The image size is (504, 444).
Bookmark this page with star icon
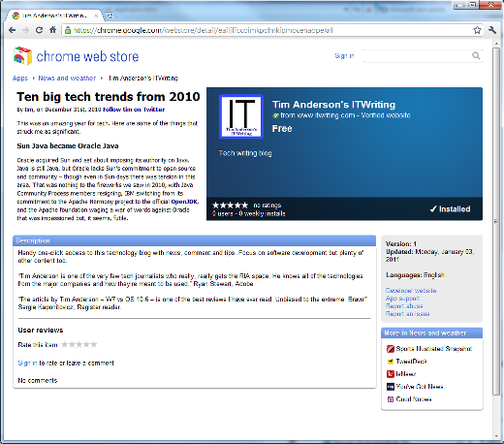tap(477, 30)
